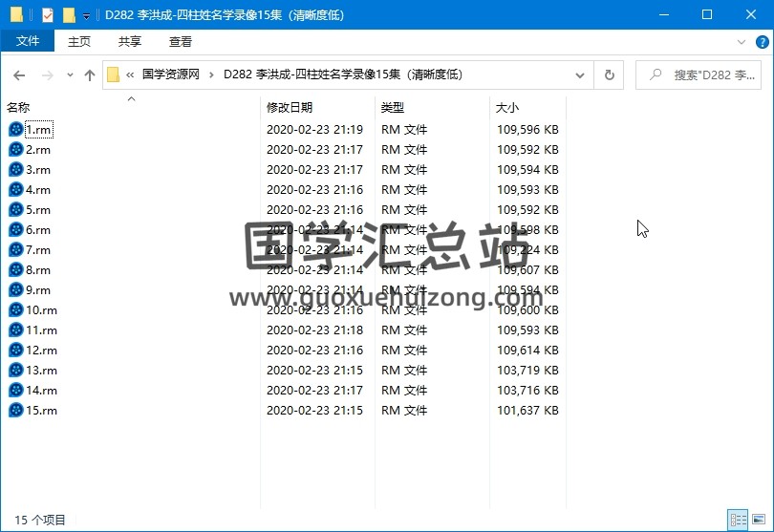Viewport: 774px width, 532px height.
Task: Select file name 15.rm
Action: 41,410
